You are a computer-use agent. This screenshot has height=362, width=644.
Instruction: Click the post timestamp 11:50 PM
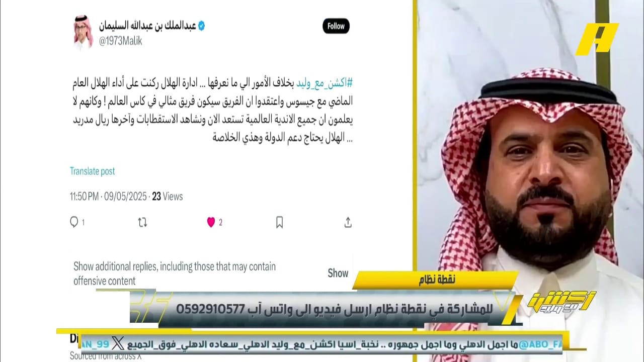tap(85, 197)
